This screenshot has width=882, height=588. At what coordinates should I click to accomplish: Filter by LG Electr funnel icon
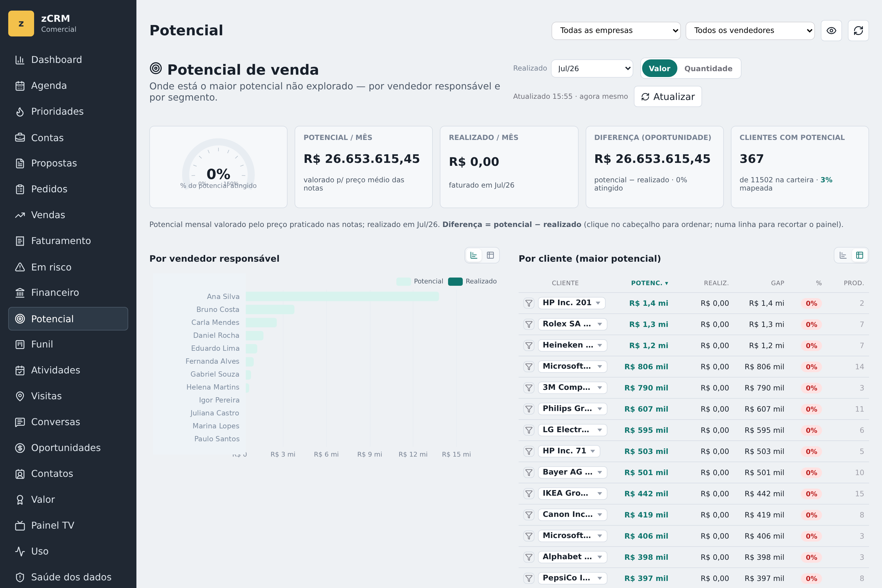pyautogui.click(x=529, y=430)
